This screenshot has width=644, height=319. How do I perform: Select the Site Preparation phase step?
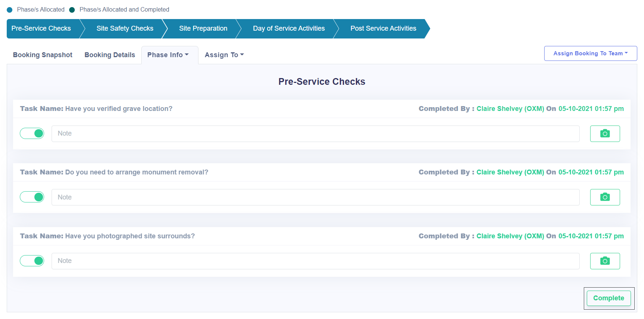pos(203,28)
